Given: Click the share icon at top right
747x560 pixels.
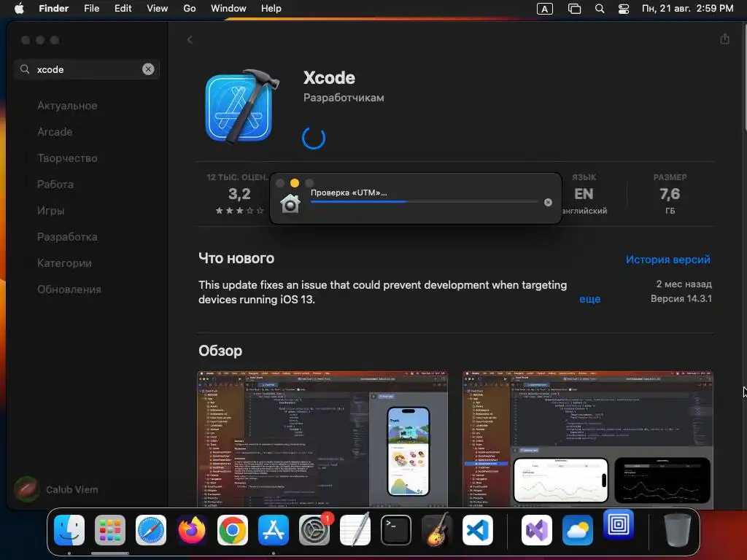Looking at the screenshot, I should point(724,39).
